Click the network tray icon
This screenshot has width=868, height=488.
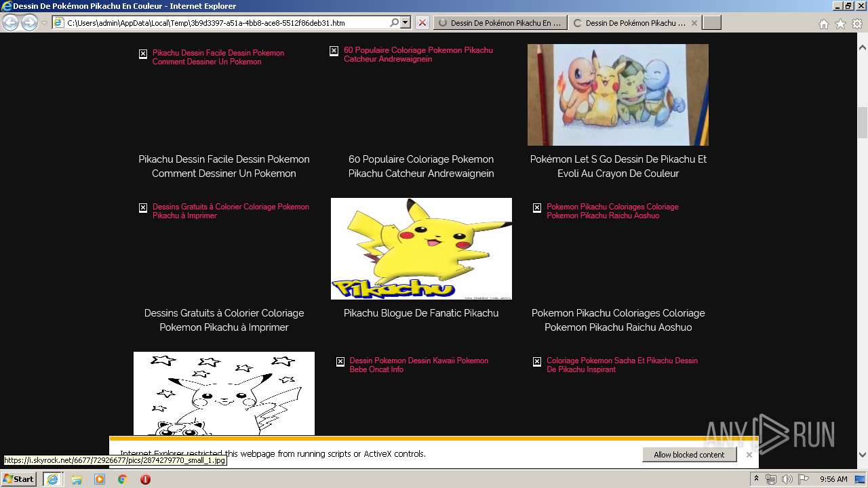coord(771,479)
